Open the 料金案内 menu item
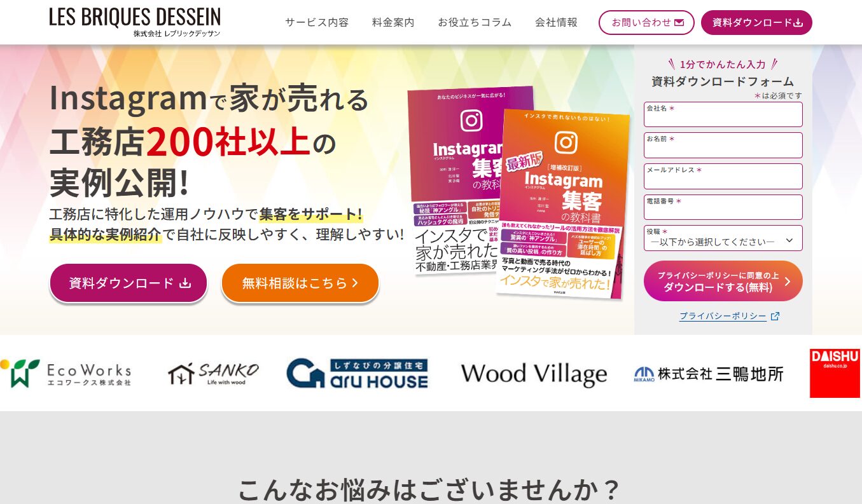The image size is (862, 504). (393, 22)
